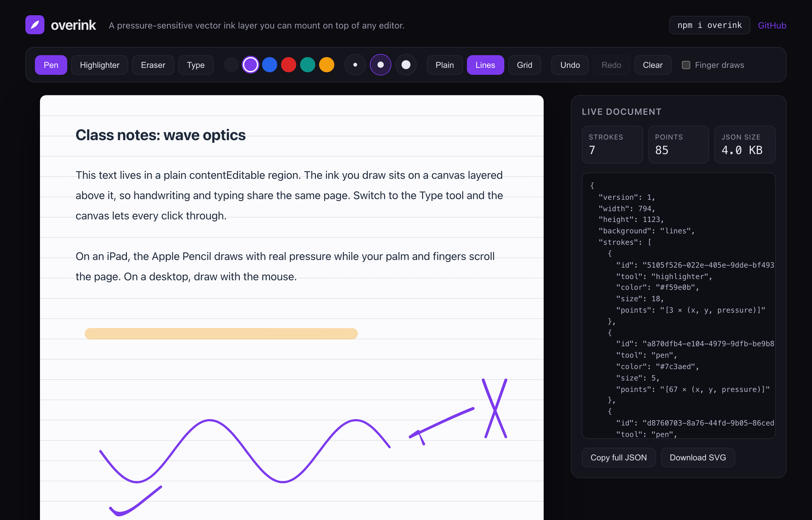The width and height of the screenshot is (812, 520).
Task: Click the npm i overink install command
Action: coord(709,25)
